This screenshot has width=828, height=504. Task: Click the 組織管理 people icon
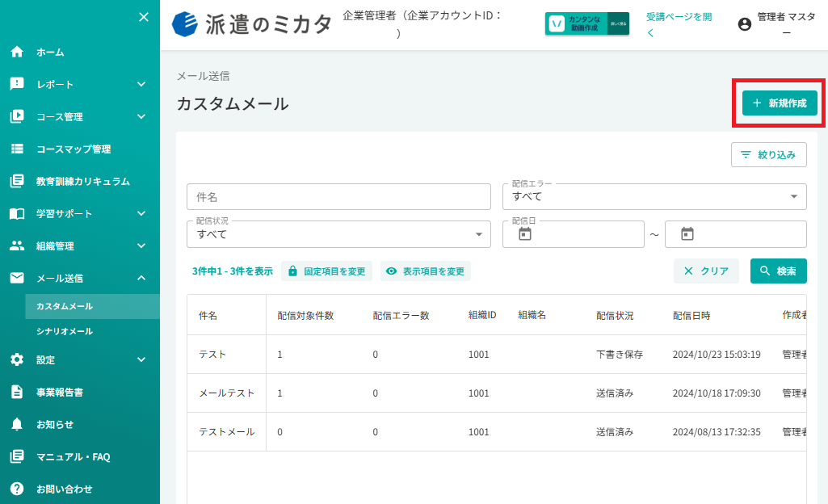coord(17,246)
